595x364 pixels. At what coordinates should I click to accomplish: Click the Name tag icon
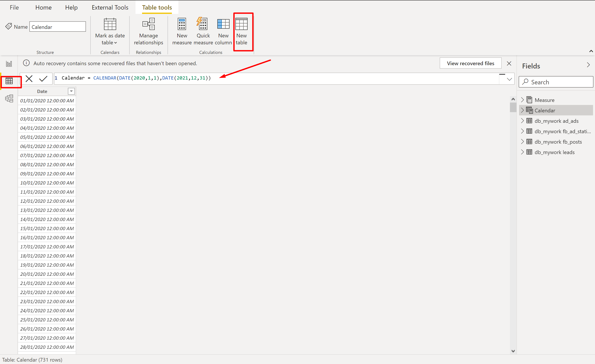point(8,26)
